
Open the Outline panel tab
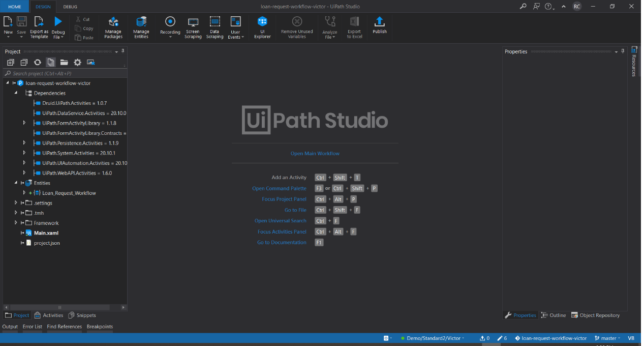(553, 315)
